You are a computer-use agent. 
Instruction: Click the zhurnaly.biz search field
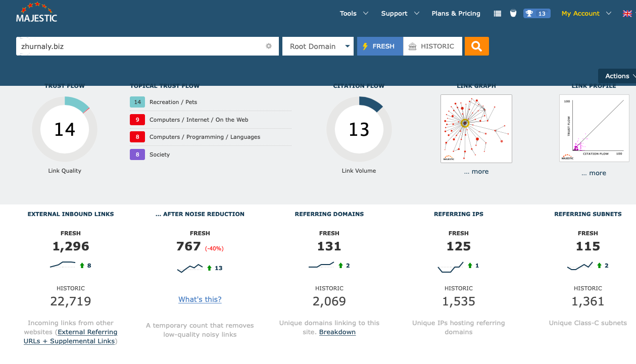(x=139, y=46)
